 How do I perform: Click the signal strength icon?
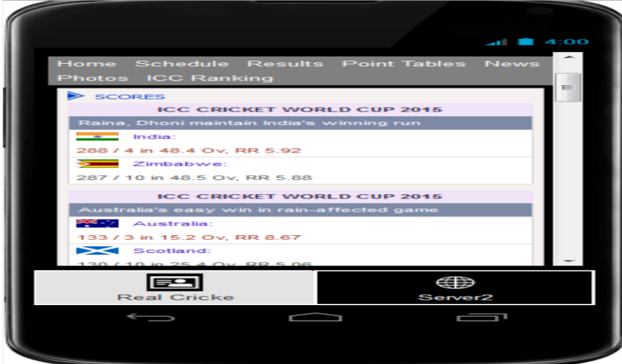click(x=496, y=42)
